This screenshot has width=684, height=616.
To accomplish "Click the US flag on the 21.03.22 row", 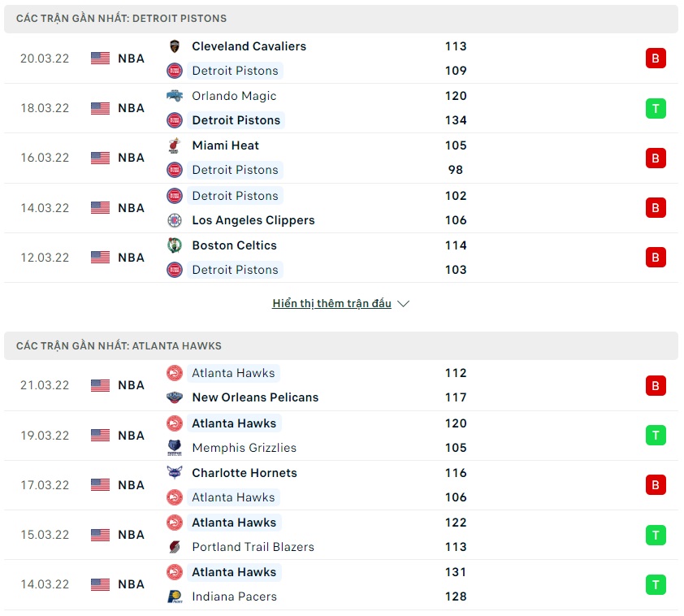I will (x=100, y=385).
